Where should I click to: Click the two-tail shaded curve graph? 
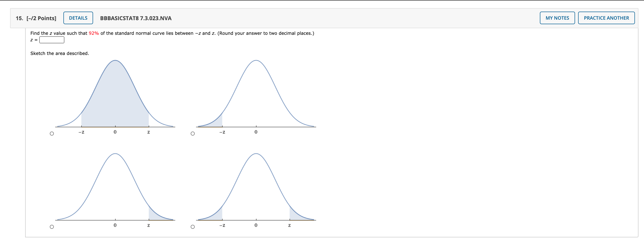256,190
